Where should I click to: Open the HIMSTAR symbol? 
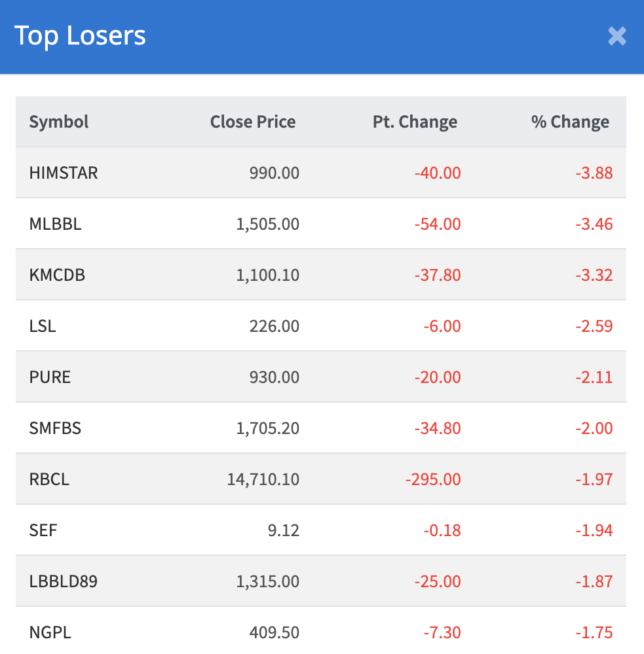pyautogui.click(x=64, y=173)
